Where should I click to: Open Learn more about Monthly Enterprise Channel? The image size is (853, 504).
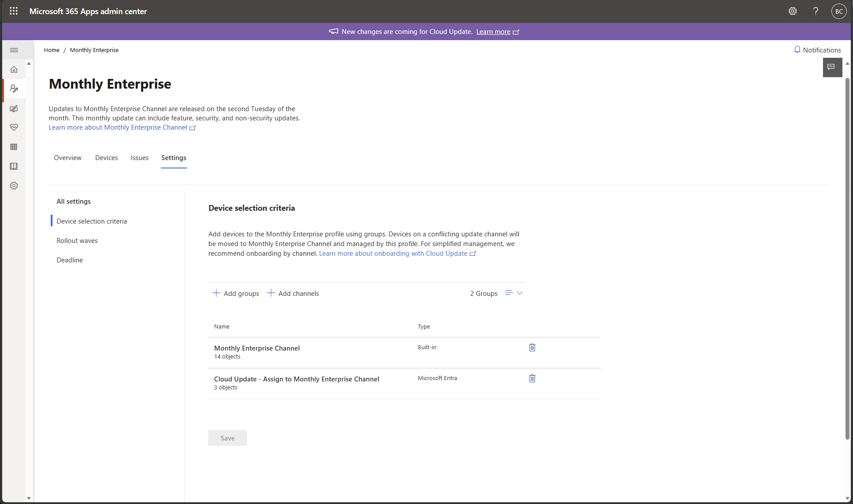pyautogui.click(x=122, y=127)
